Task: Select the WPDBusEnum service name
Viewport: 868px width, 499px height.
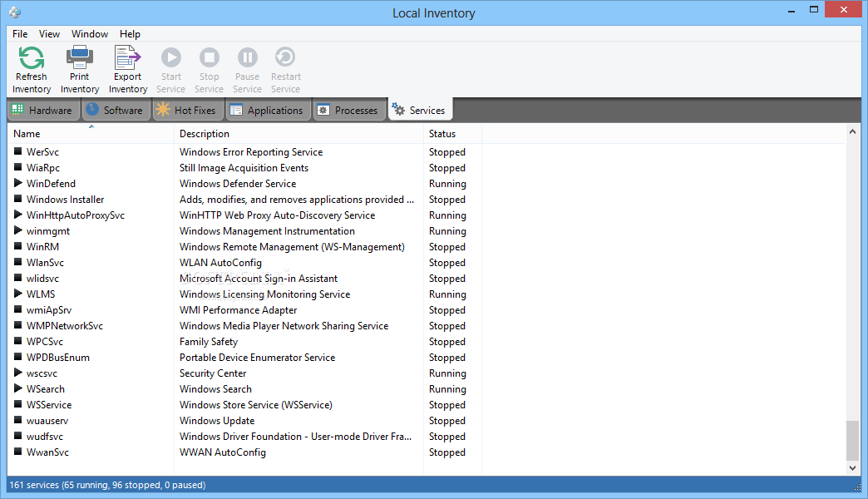Action: (58, 358)
